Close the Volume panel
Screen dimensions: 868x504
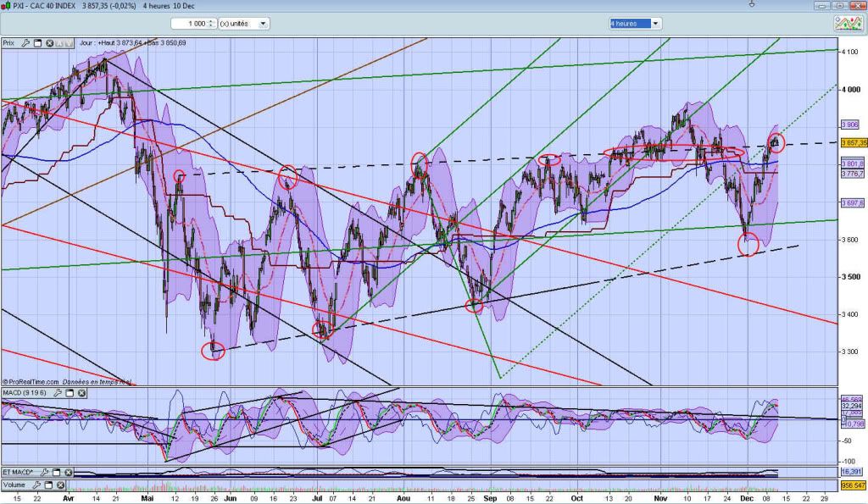point(61,485)
